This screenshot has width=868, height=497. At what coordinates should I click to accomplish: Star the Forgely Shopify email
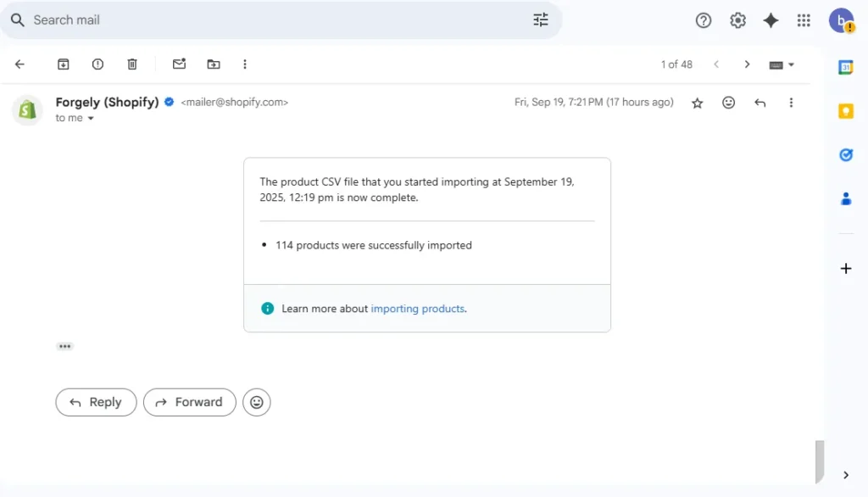coord(697,102)
